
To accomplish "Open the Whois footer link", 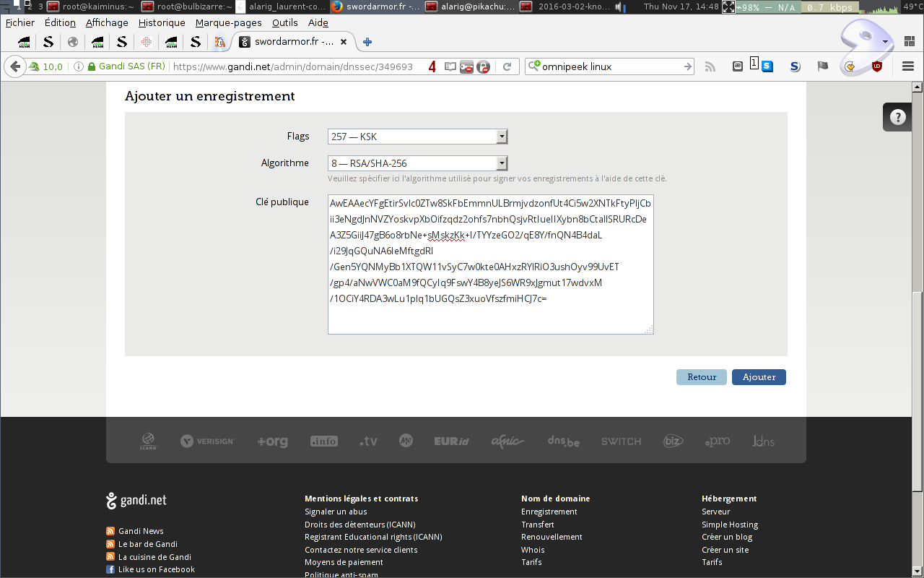I will point(533,550).
